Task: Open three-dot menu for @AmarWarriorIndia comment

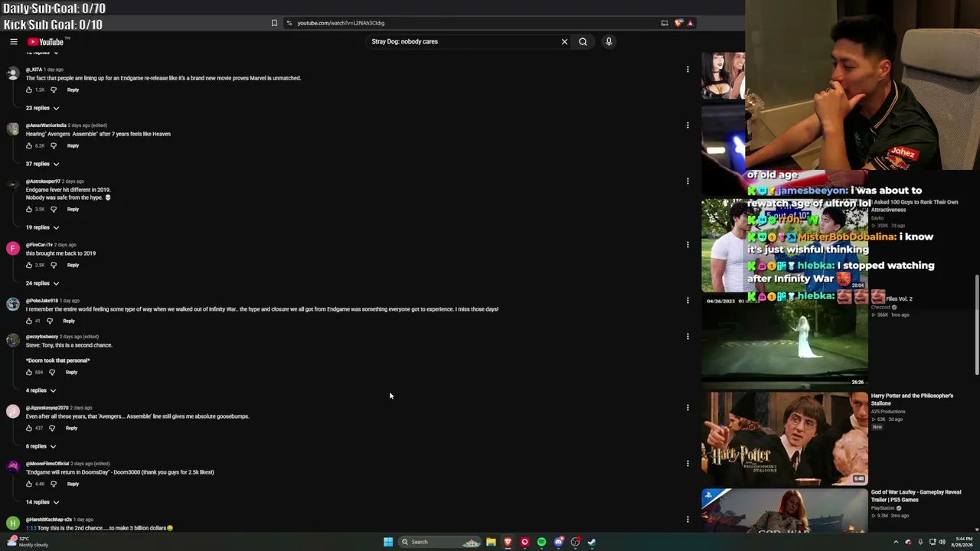Action: [x=688, y=126]
